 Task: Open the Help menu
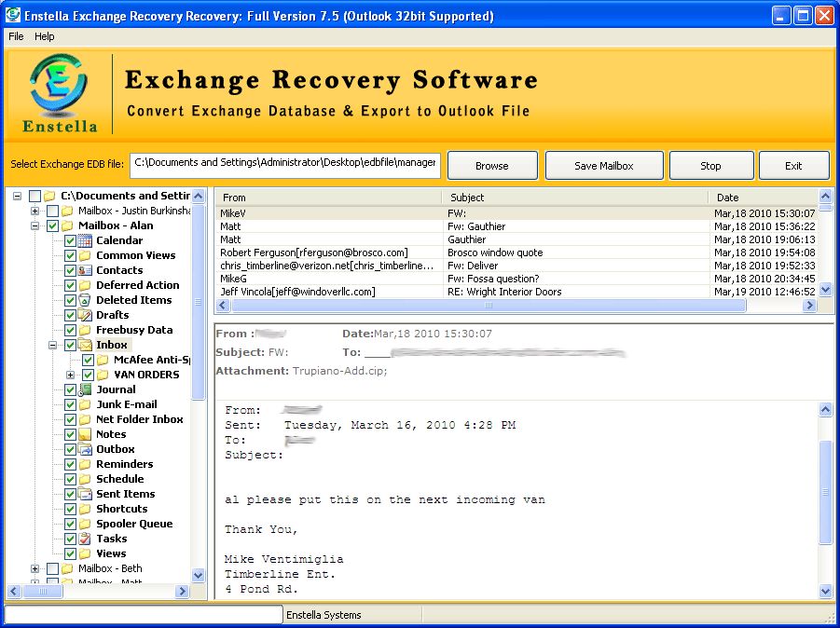pos(45,36)
